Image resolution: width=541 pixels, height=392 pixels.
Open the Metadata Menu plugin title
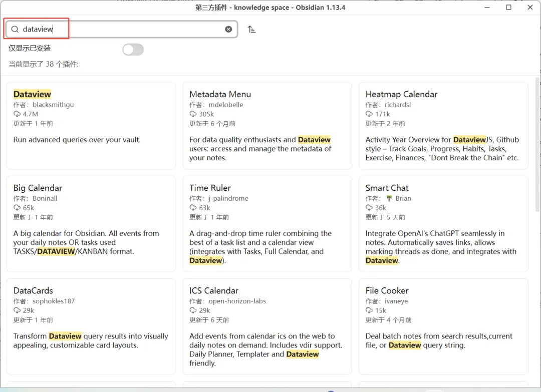point(220,94)
